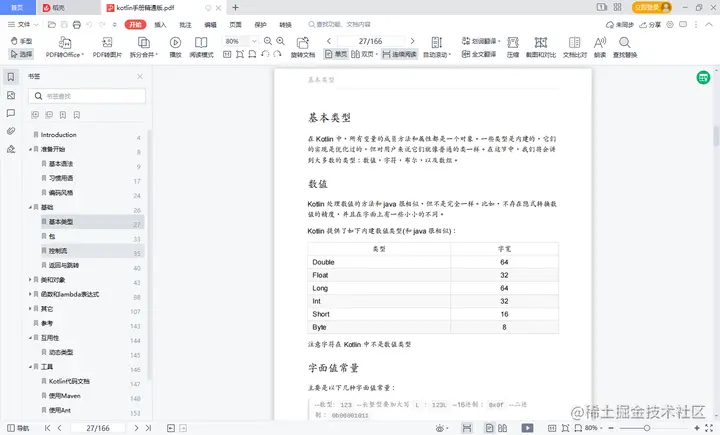Switch to the 转换 ribbon tab

pos(286,24)
